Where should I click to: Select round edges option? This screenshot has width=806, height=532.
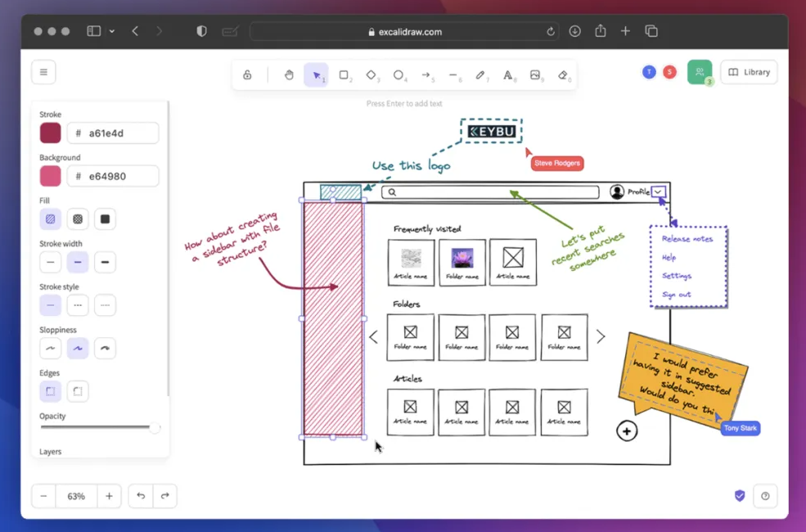[78, 392]
